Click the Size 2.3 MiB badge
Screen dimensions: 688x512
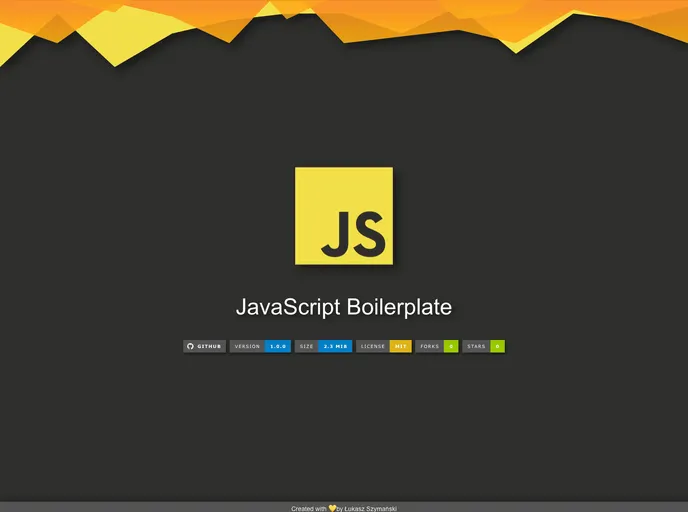point(323,346)
